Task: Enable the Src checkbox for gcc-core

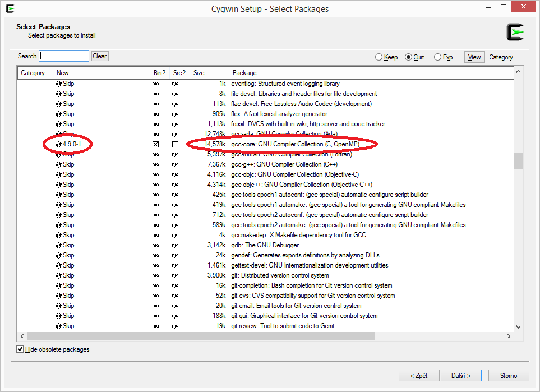Action: pos(176,145)
